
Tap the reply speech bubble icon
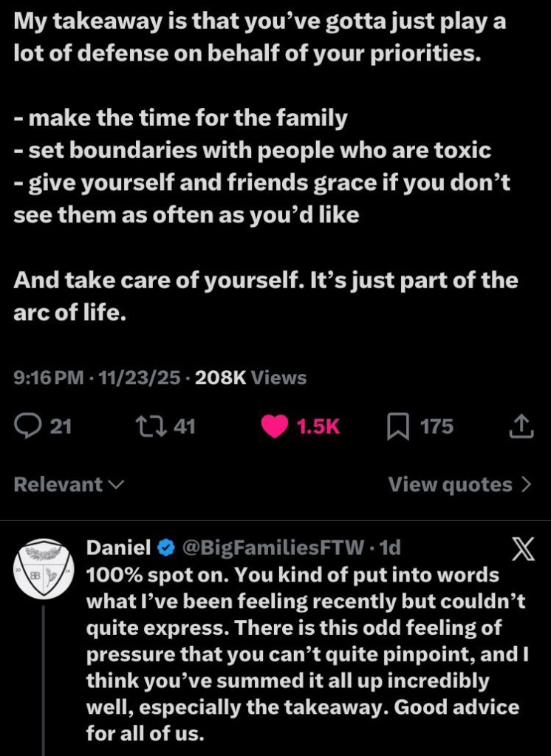click(28, 426)
